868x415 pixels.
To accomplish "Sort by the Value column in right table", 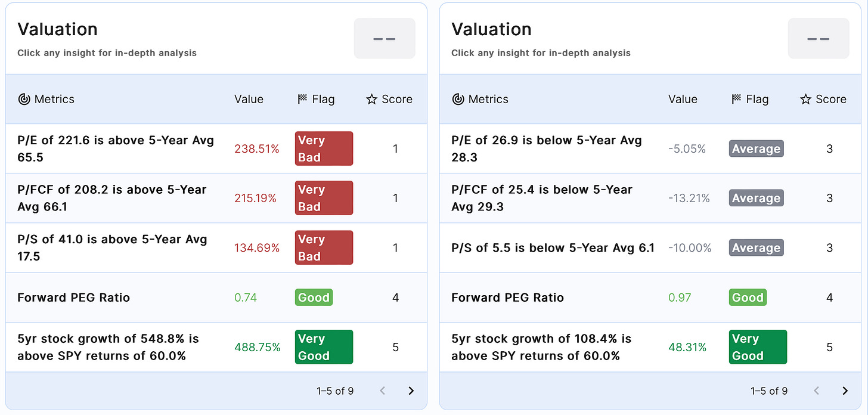I will tap(683, 100).
